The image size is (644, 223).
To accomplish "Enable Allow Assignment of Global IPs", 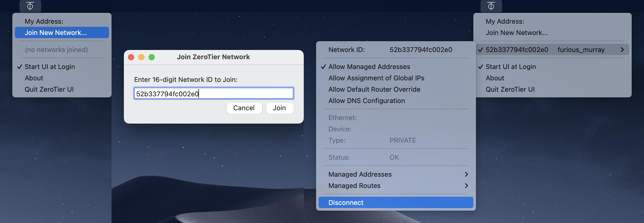I will (x=376, y=78).
